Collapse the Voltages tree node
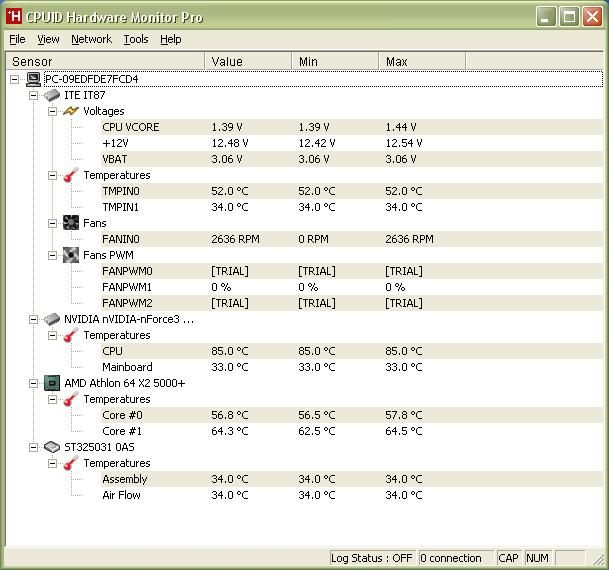The height and width of the screenshot is (570, 609). [52, 111]
